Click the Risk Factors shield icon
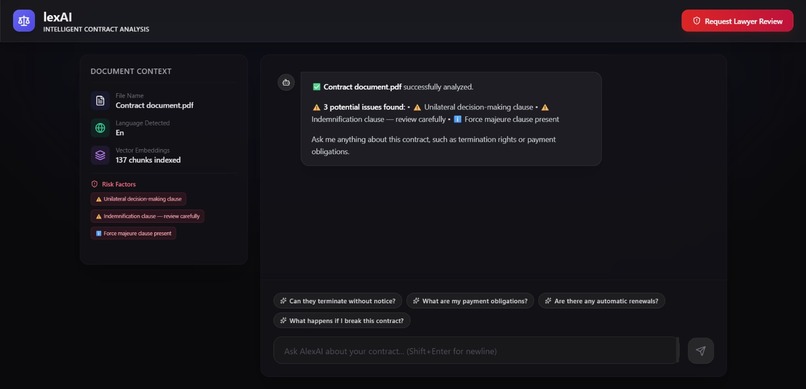This screenshot has width=806, height=389. coord(94,184)
